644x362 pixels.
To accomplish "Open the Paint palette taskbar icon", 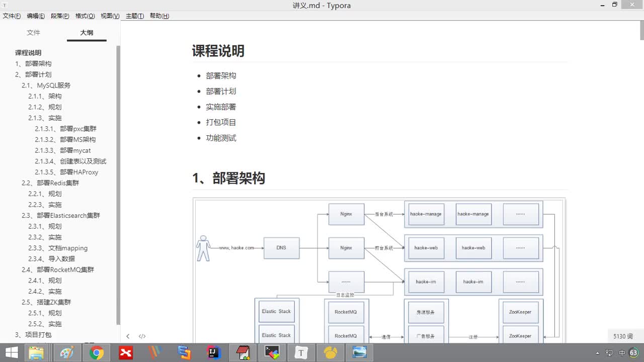I will (x=66, y=353).
